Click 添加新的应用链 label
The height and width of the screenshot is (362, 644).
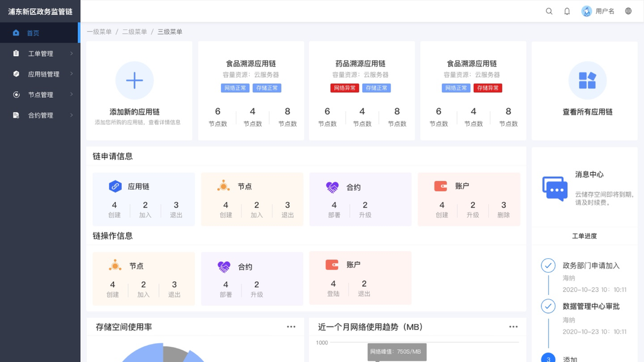click(x=135, y=112)
